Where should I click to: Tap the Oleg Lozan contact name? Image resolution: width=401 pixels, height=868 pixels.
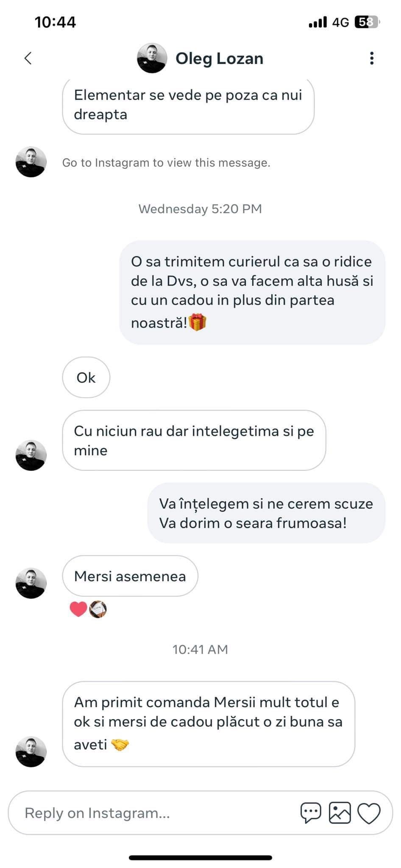click(x=219, y=58)
